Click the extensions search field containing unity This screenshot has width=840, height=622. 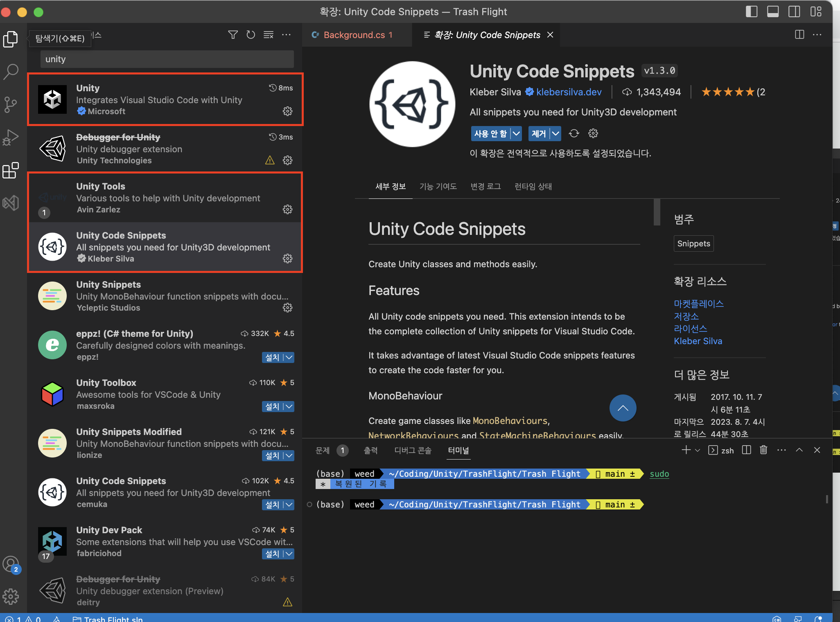167,59
